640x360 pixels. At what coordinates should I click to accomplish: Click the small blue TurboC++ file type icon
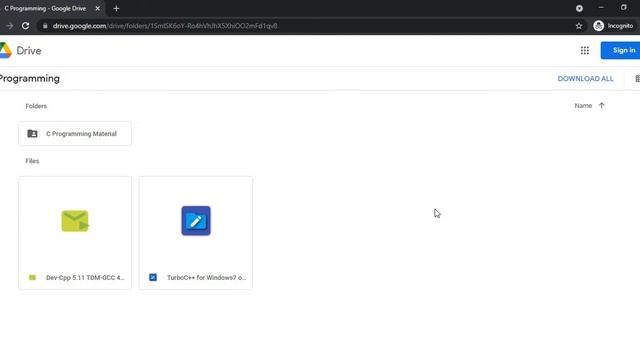pos(153,278)
